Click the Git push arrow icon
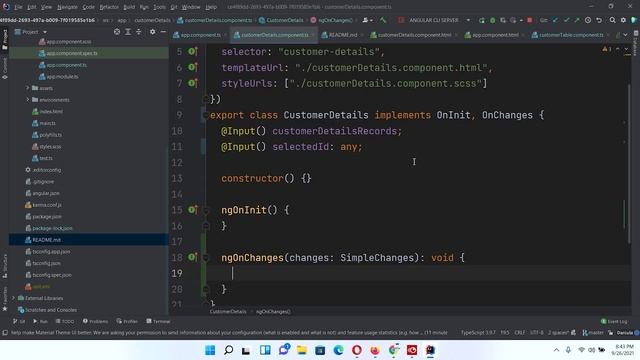The image size is (640, 360). (x=577, y=20)
